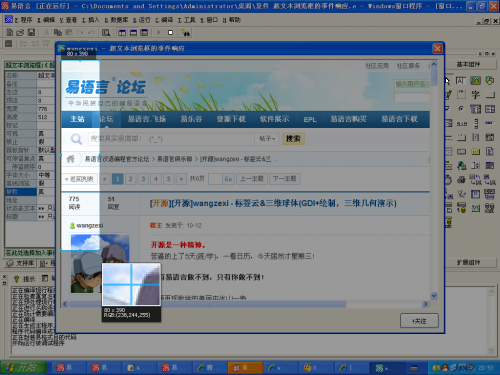Open the 数据库 menu

click(116, 20)
